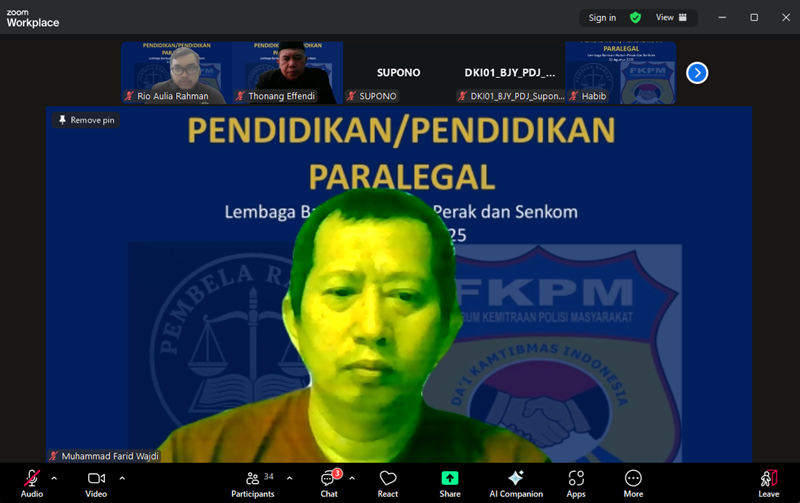The width and height of the screenshot is (800, 503).
Task: Click the Sign in button
Action: pyautogui.click(x=602, y=18)
